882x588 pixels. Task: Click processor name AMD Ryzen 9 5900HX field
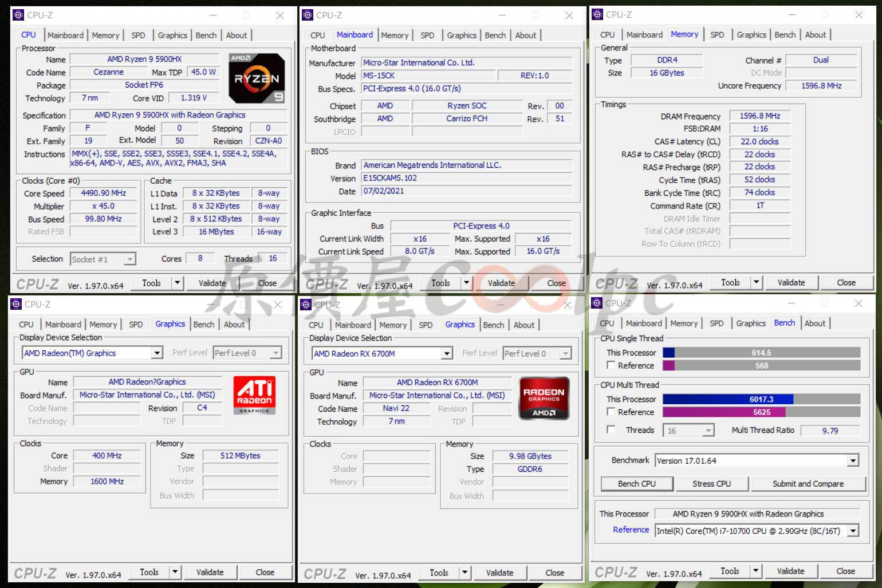point(144,59)
